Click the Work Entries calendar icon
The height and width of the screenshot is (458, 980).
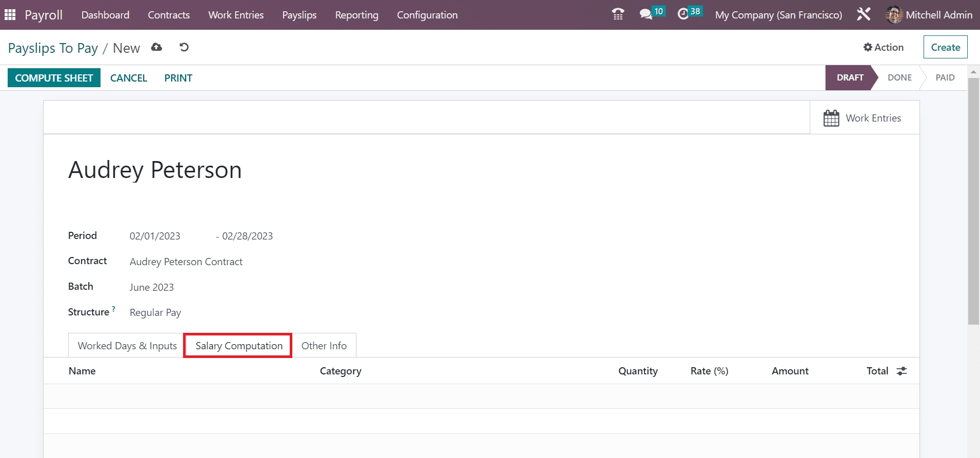(831, 118)
